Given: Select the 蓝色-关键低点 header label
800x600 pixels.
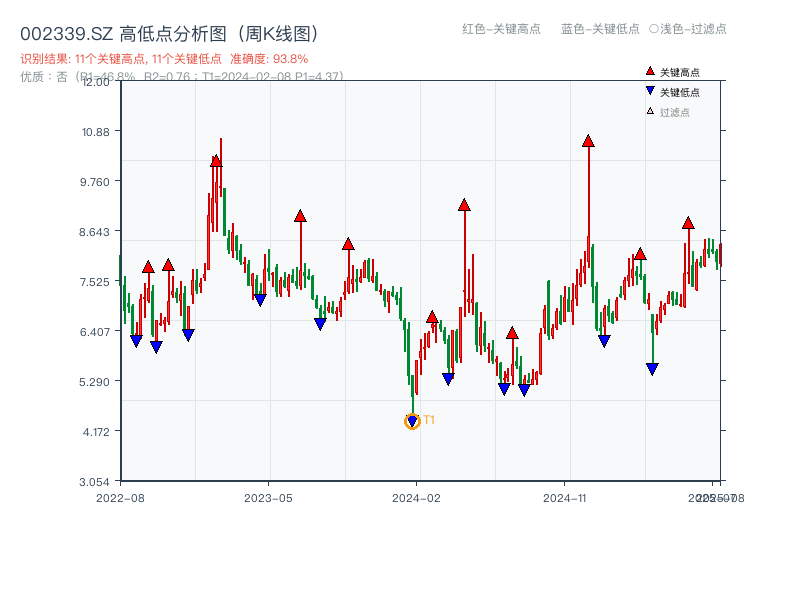Looking at the screenshot, I should (600, 29).
